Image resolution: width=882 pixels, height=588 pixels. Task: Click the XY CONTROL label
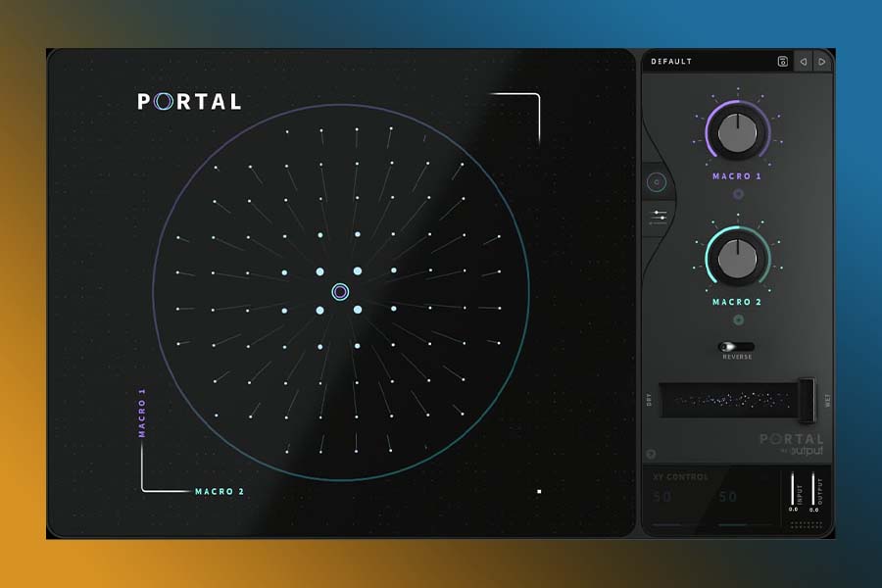tap(680, 477)
